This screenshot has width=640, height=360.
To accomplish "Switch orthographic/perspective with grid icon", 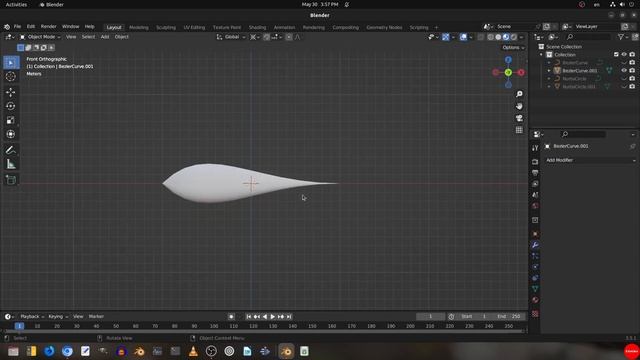I will (x=519, y=130).
